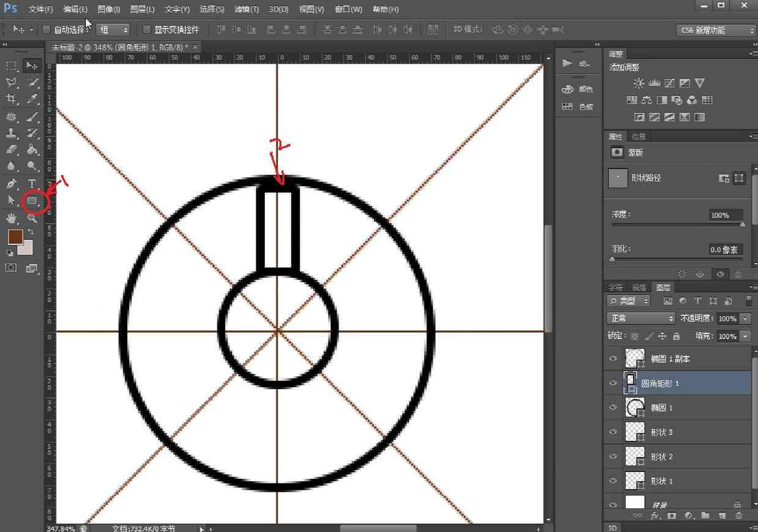Select the Zoom tool

click(32, 219)
